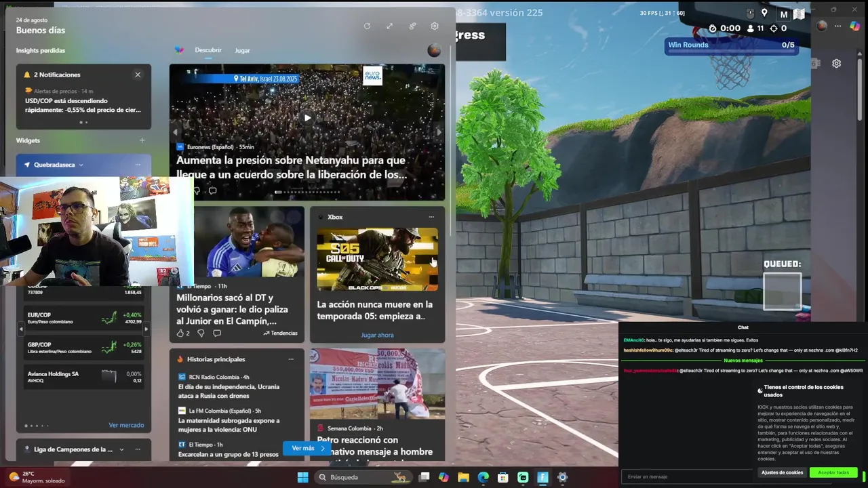Open widgets panel settings gear
Screen dimensions: 868x488
[435, 26]
